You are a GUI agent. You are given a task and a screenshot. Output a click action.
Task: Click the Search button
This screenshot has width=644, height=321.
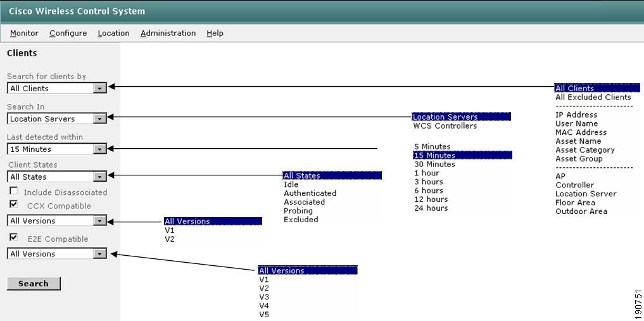coord(34,284)
